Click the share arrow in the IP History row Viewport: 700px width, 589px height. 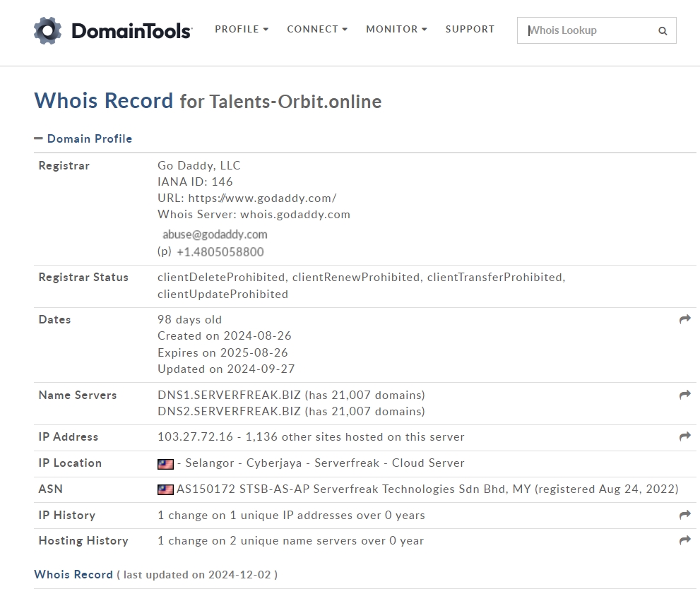(685, 515)
